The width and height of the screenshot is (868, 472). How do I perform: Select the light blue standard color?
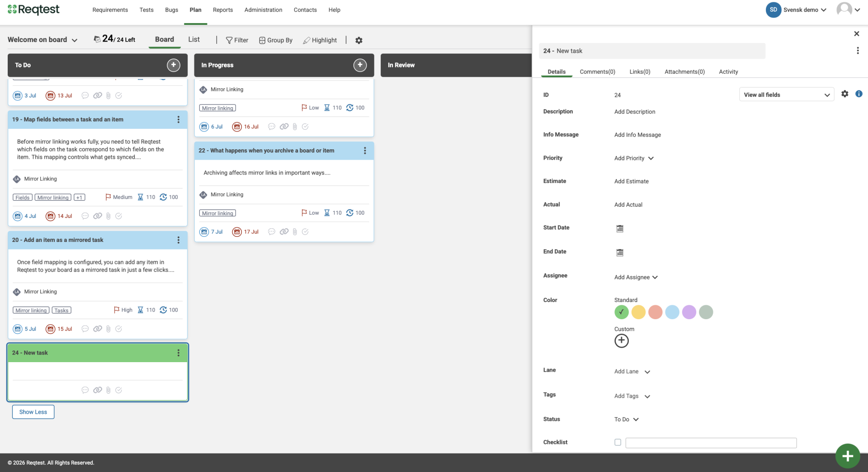[x=672, y=312]
